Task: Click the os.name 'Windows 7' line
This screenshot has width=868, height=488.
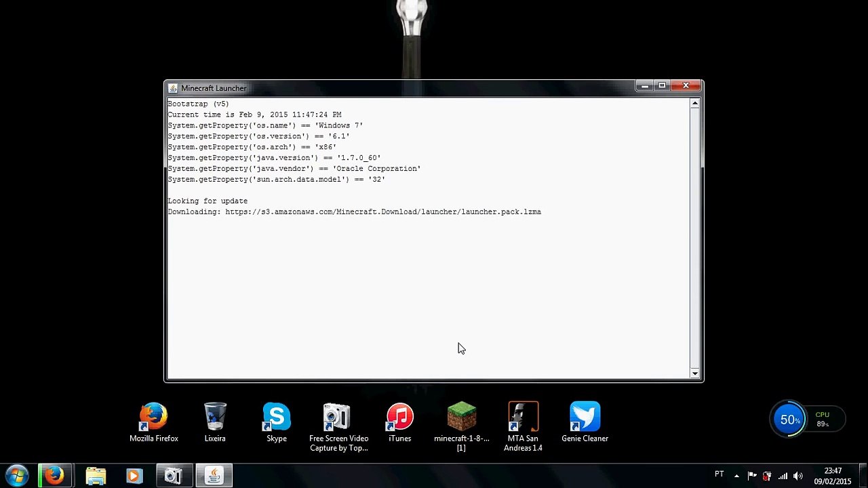Action: click(x=265, y=125)
